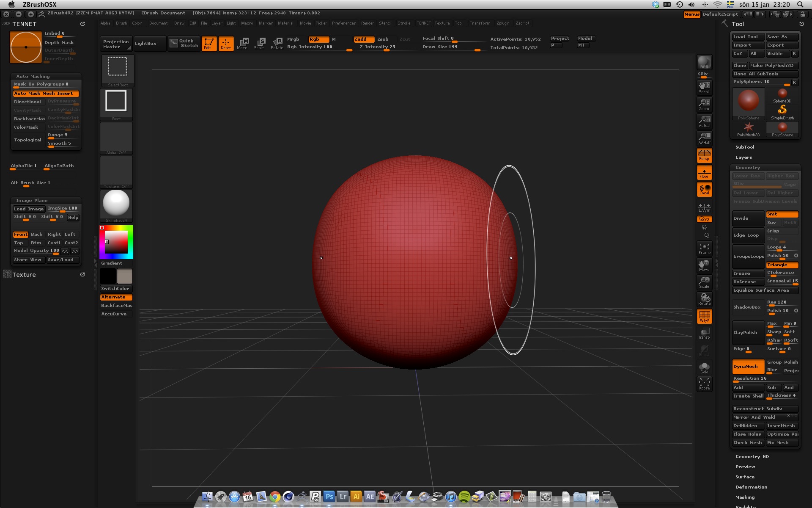
Task: Expand the SubTool panel
Action: 744,147
